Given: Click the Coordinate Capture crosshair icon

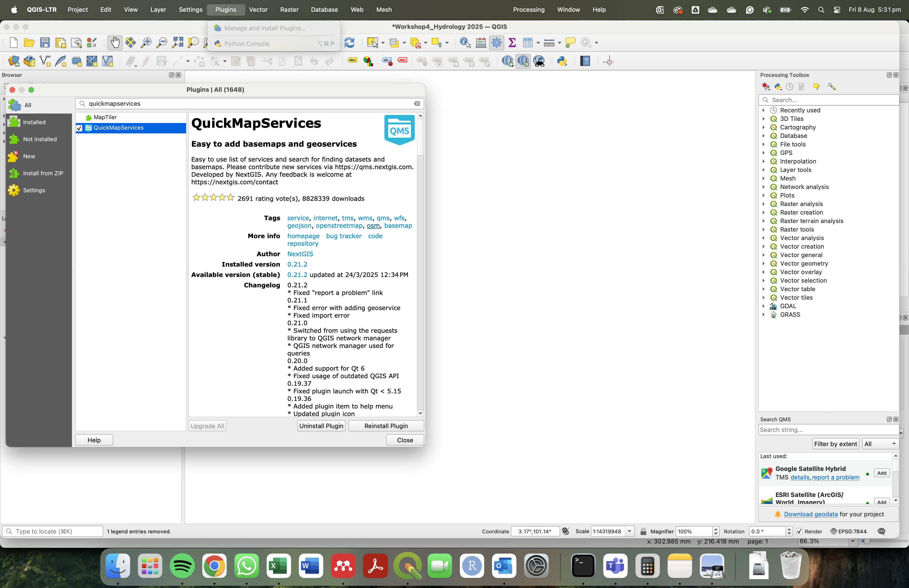Looking at the screenshot, I should [x=609, y=61].
